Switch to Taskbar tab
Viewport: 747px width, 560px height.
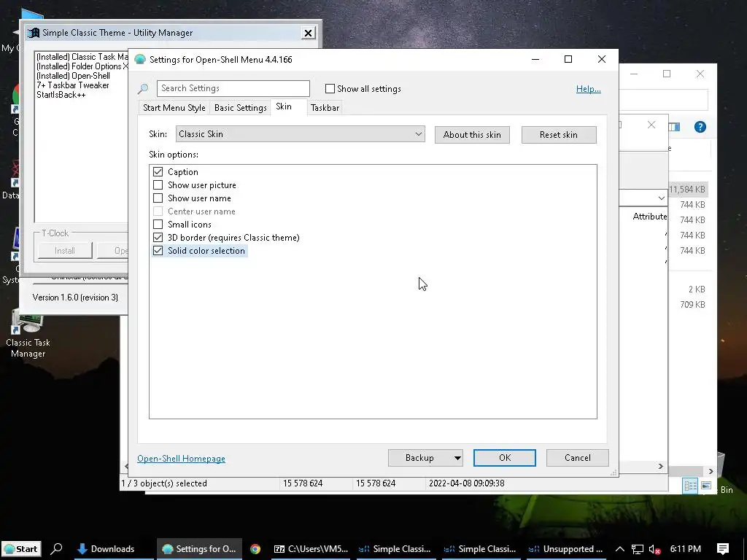pos(325,108)
